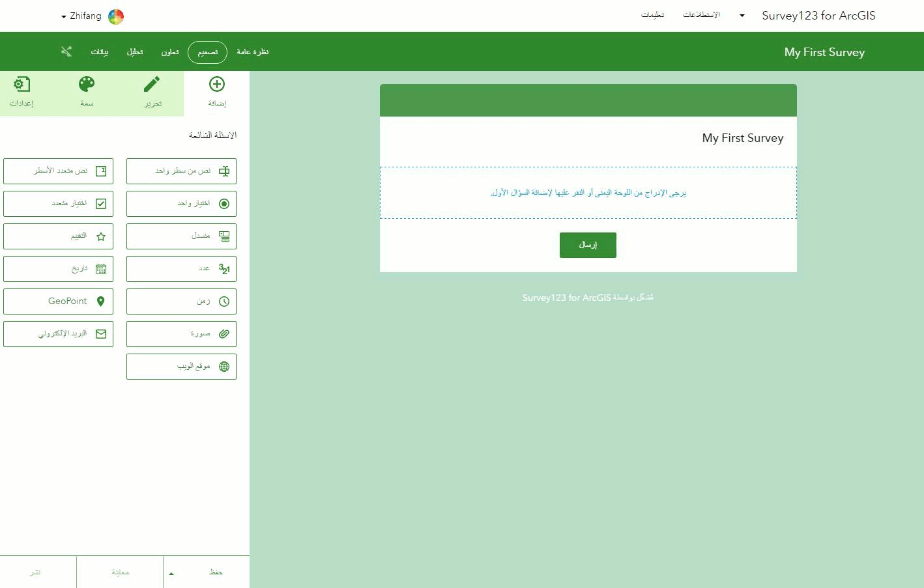The height and width of the screenshot is (588, 924).
Task: Add a GeoPoint question
Action: tap(58, 301)
